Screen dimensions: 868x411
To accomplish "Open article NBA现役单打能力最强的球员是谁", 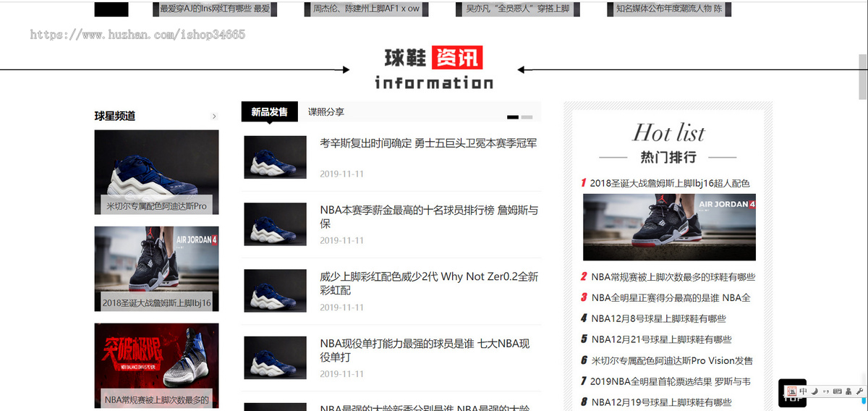I will pos(425,350).
